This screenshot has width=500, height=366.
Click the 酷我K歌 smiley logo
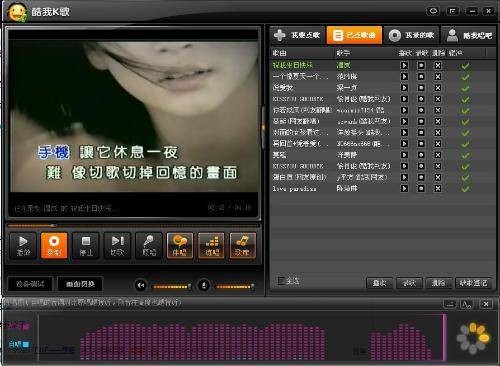point(17,12)
